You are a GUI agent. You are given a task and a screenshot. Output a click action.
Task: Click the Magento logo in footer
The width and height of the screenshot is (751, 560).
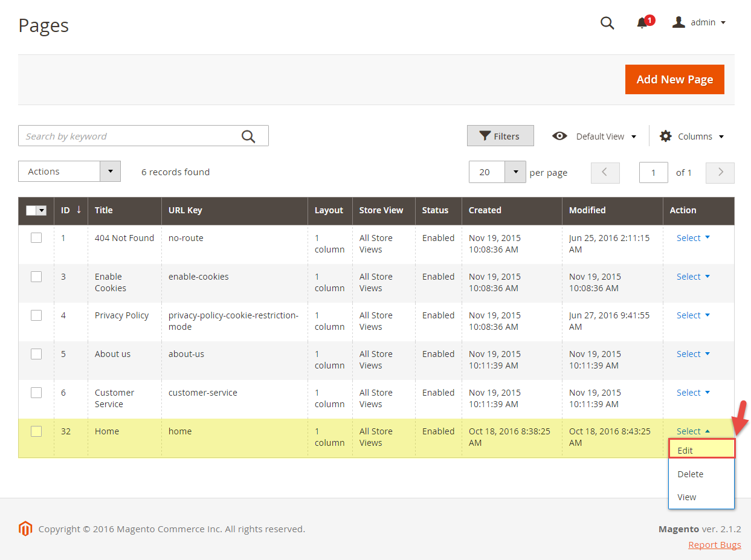25,529
